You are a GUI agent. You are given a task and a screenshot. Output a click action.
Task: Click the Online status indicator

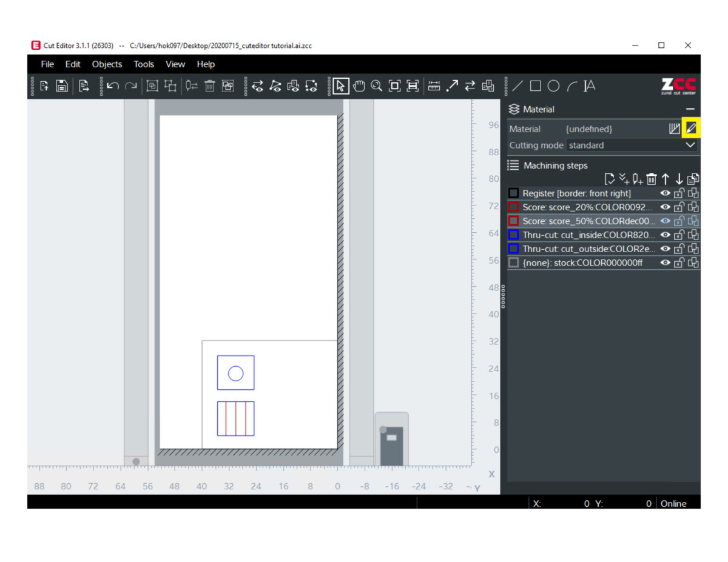pos(673,503)
